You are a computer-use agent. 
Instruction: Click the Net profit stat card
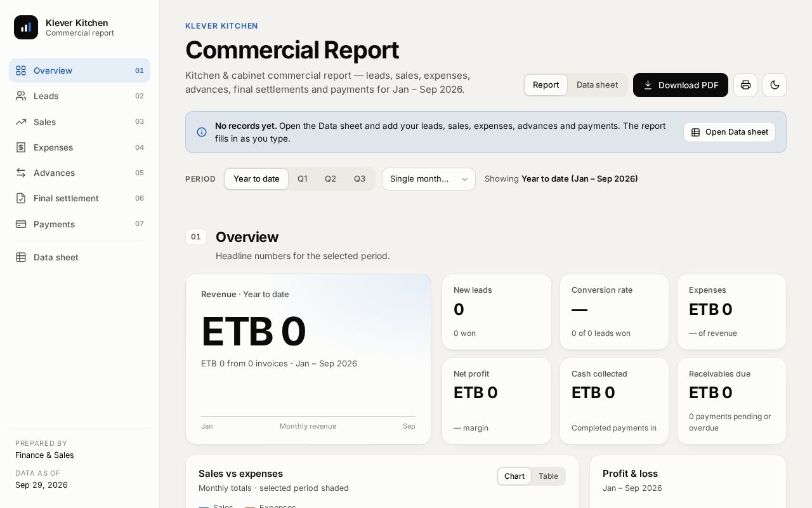pyautogui.click(x=497, y=401)
